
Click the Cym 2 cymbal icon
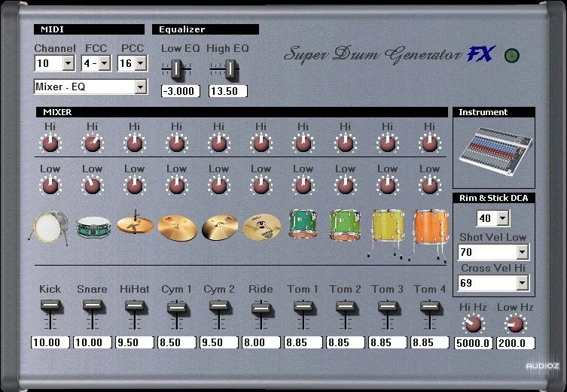pyautogui.click(x=220, y=227)
